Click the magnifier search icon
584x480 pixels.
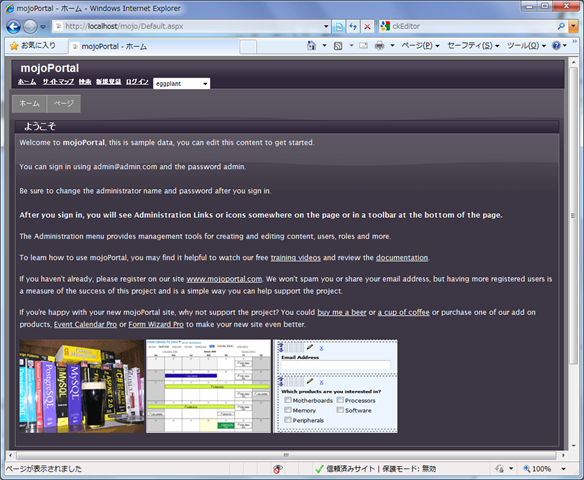click(x=561, y=26)
